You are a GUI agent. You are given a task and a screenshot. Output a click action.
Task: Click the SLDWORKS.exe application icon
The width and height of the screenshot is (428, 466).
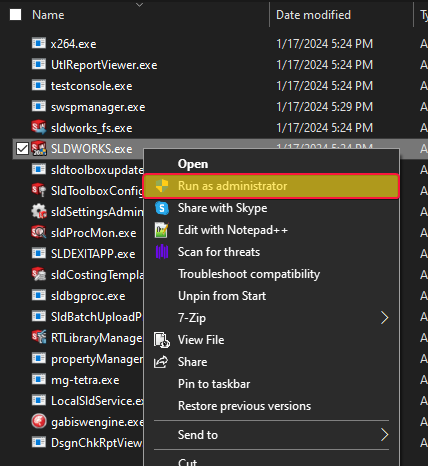(39, 148)
